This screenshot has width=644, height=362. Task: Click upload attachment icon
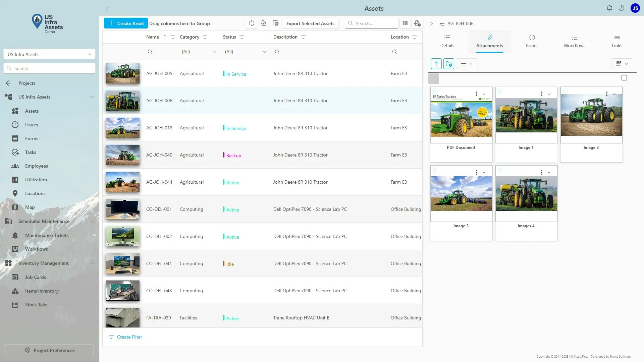436,64
